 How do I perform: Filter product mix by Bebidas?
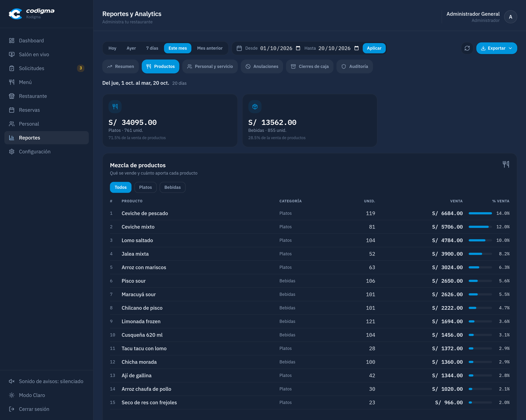[x=172, y=187]
